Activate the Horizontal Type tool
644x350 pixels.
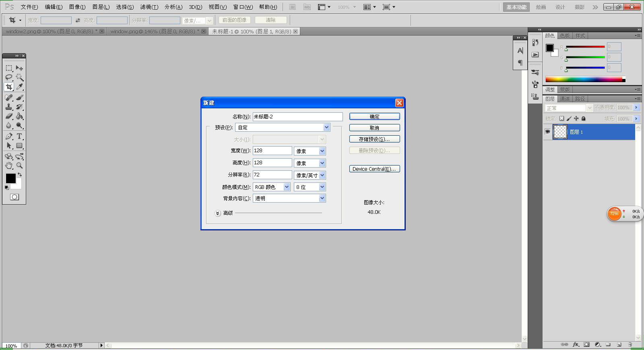pyautogui.click(x=19, y=136)
